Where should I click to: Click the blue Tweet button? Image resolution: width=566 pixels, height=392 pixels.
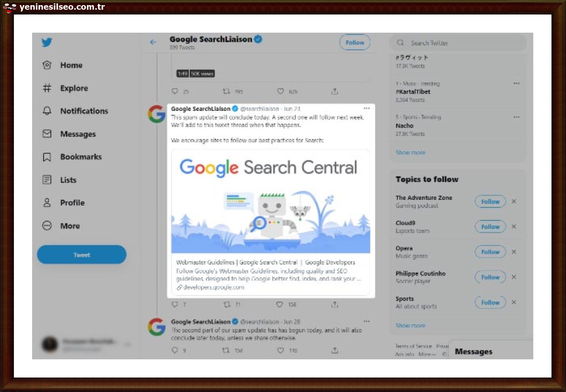(82, 255)
